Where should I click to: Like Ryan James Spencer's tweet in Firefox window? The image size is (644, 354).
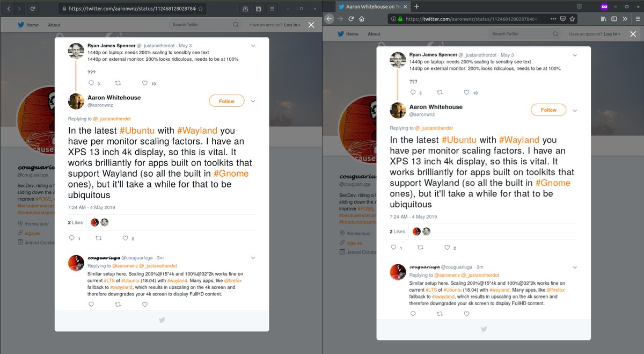[x=467, y=92]
